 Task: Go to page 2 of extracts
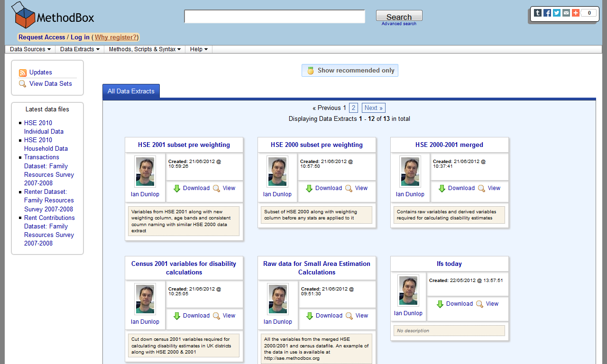(353, 108)
